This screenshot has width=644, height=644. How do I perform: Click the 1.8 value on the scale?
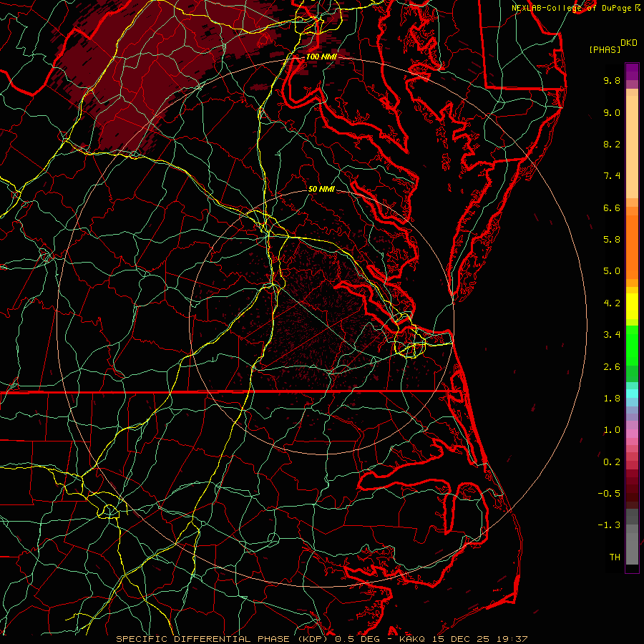tap(612, 399)
